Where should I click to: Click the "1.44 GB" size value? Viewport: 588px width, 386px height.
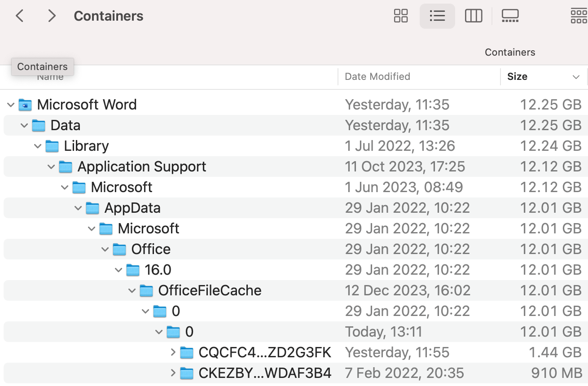[555, 352]
